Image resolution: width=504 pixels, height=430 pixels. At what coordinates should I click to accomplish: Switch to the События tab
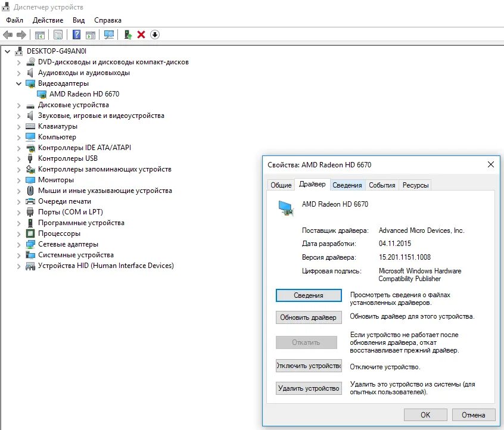[x=382, y=185]
